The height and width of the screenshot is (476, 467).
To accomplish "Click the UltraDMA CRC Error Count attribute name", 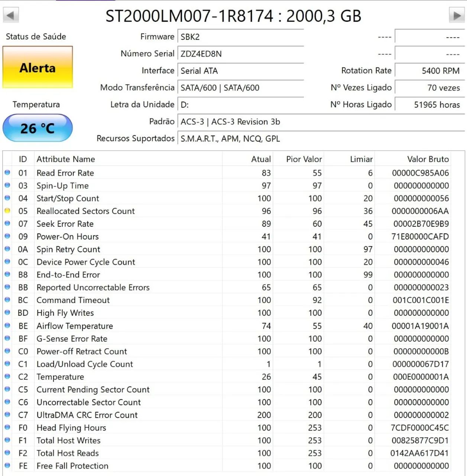I will [87, 415].
